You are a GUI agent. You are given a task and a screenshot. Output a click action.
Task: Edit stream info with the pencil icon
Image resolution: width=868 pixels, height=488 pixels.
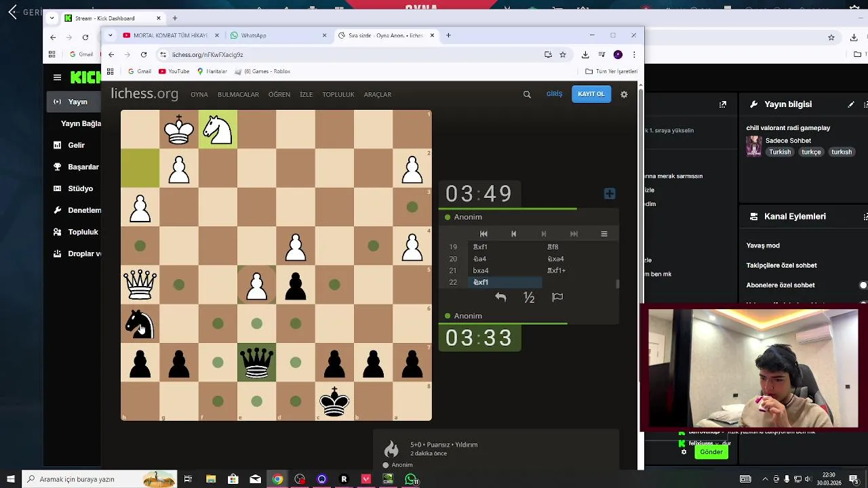(851, 104)
